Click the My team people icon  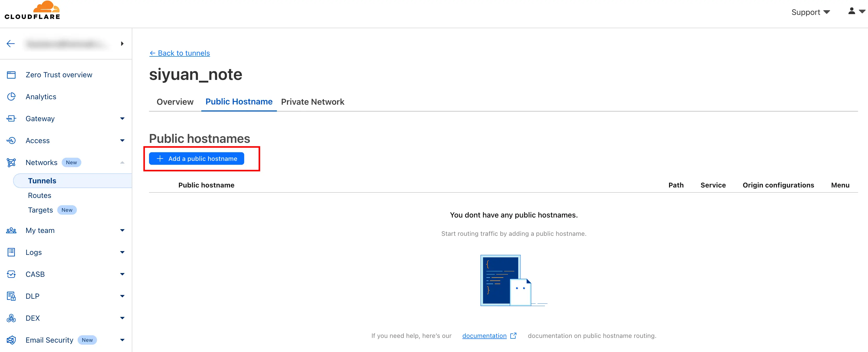pos(11,231)
